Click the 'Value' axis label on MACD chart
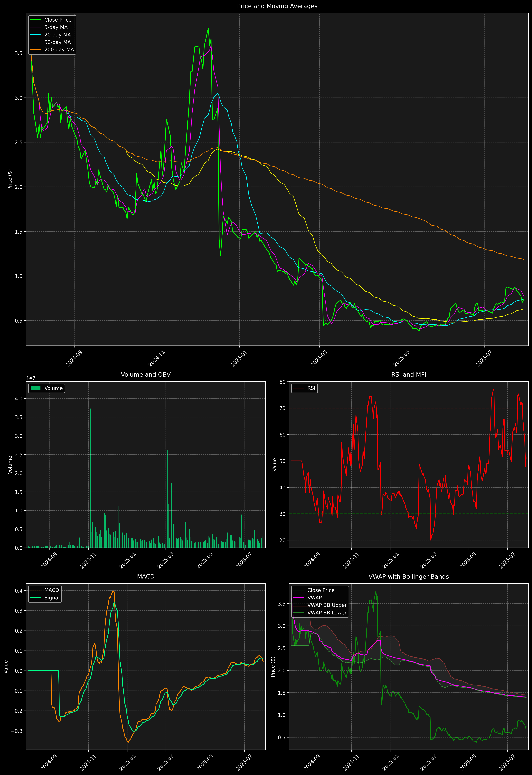 (6, 667)
